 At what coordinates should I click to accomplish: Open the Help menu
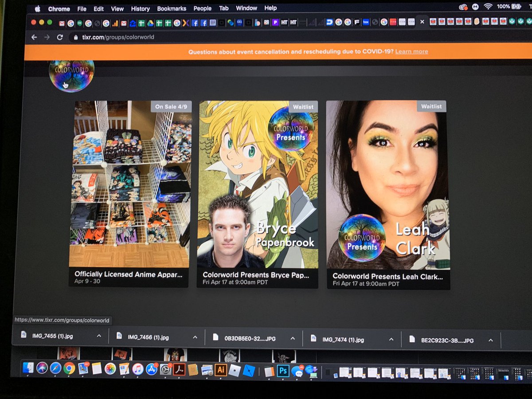(270, 8)
